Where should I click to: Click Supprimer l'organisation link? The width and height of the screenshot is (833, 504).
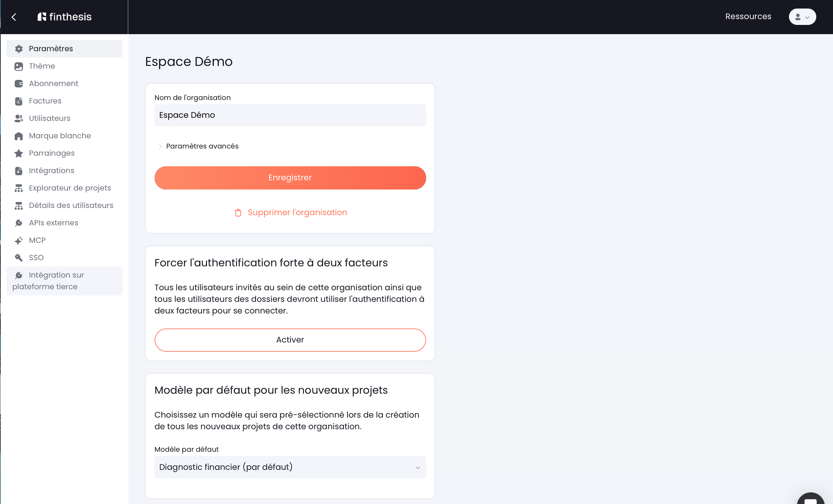coord(297,212)
